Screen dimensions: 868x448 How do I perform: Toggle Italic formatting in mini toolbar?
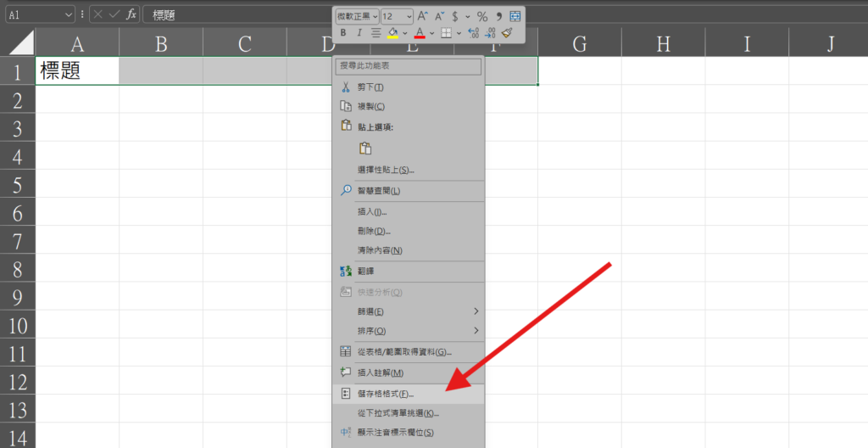pyautogui.click(x=359, y=33)
